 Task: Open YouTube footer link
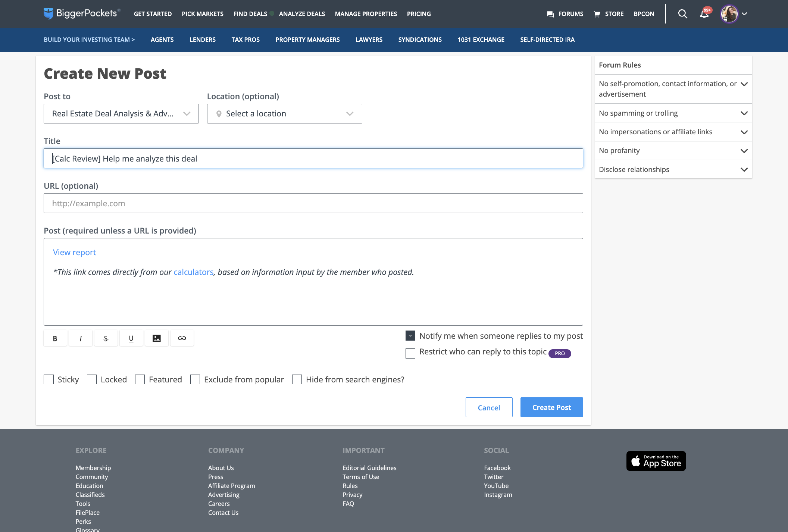(496, 486)
